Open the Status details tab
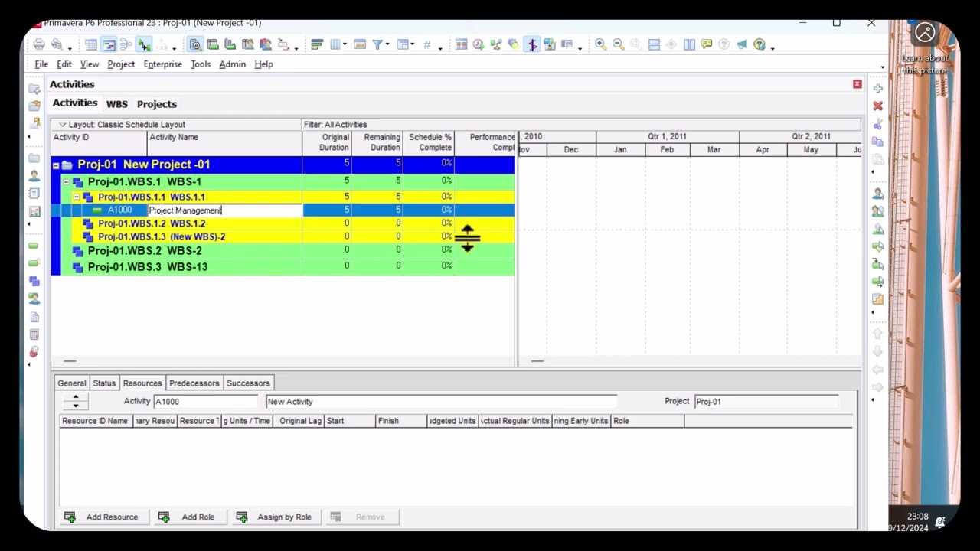Screen dimensions: 980x551 tap(104, 383)
